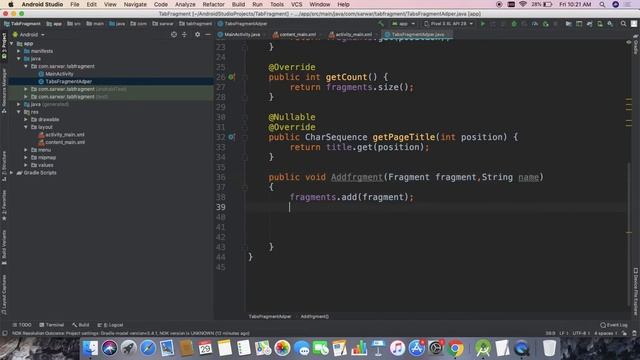
Task: Click the UTF-8 encoding in the status bar
Action: click(580, 333)
